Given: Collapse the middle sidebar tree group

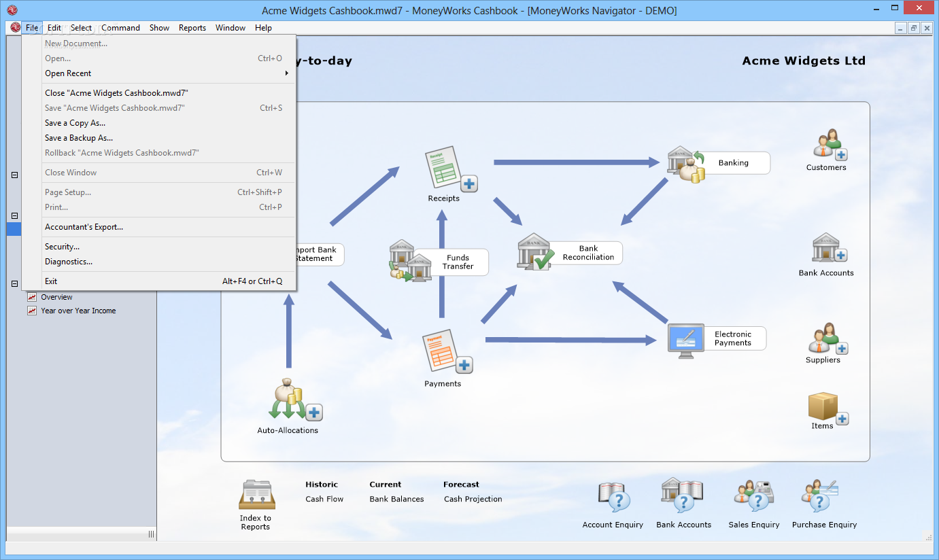Looking at the screenshot, I should coord(14,216).
